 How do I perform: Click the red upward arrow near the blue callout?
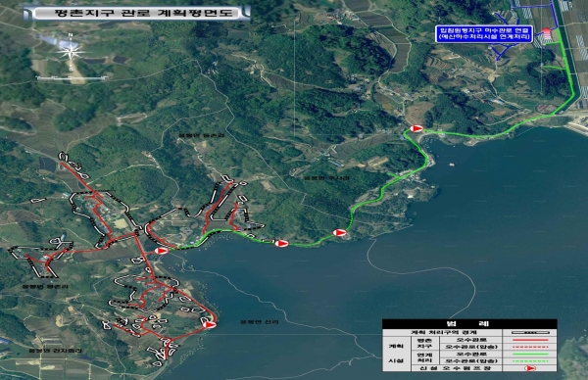click(x=547, y=32)
